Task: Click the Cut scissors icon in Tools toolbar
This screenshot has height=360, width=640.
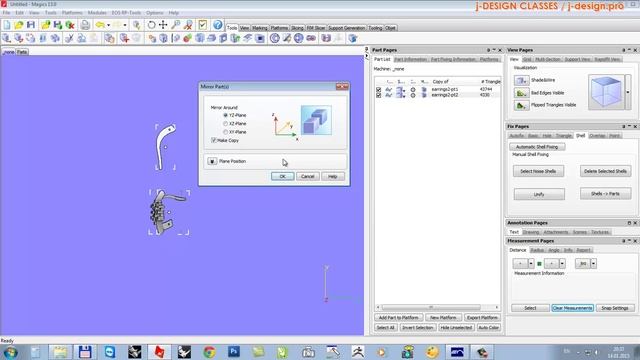Action: click(69, 38)
